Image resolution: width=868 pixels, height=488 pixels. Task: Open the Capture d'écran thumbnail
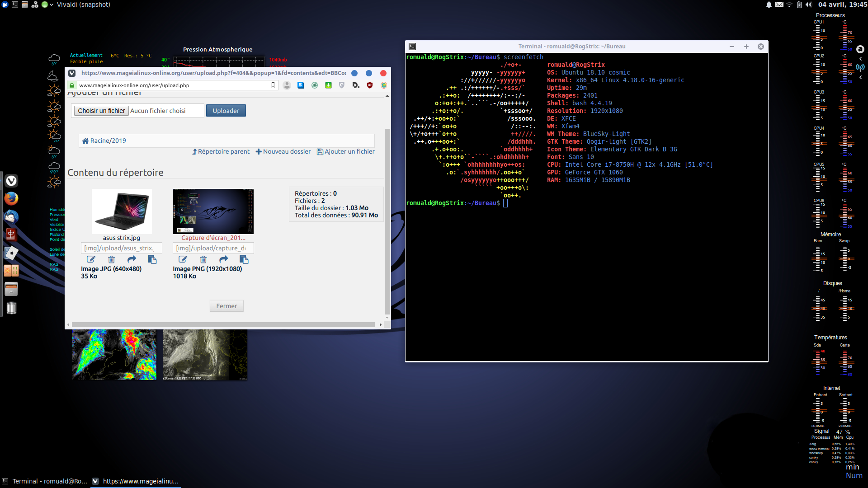(x=213, y=211)
